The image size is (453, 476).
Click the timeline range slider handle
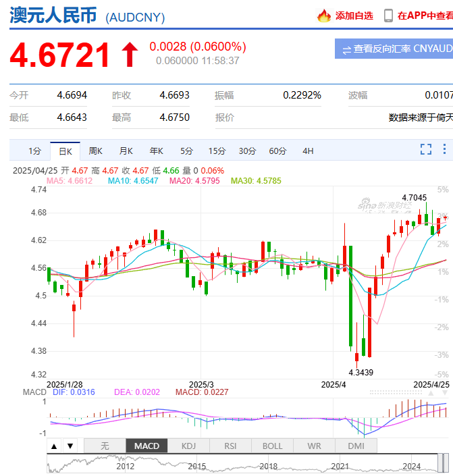(x=444, y=463)
